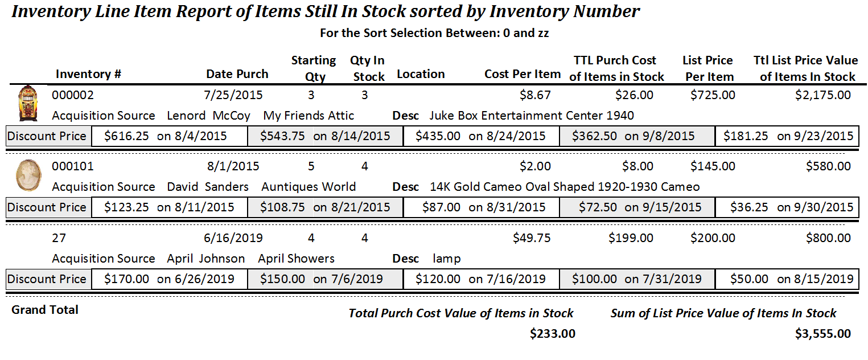Click the gold cameo thumbnail image
Viewport: 868px width, 360px height.
pyautogui.click(x=27, y=175)
